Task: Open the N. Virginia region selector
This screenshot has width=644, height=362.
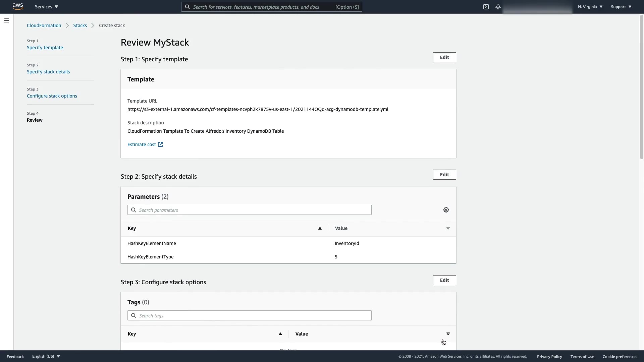Action: coord(590,7)
